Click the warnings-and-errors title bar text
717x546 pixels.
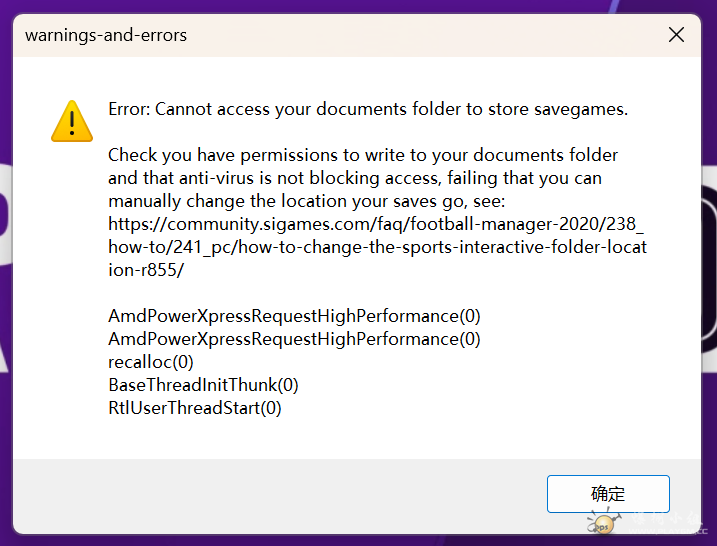[106, 35]
